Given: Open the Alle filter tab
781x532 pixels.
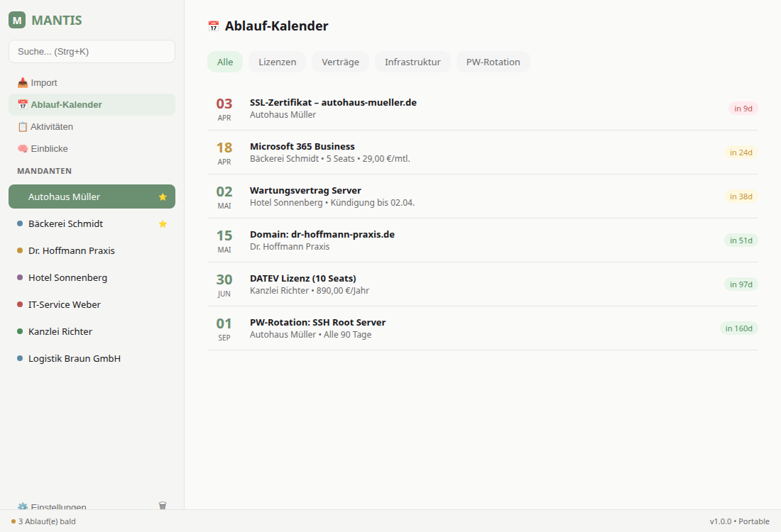Looking at the screenshot, I should coord(224,62).
